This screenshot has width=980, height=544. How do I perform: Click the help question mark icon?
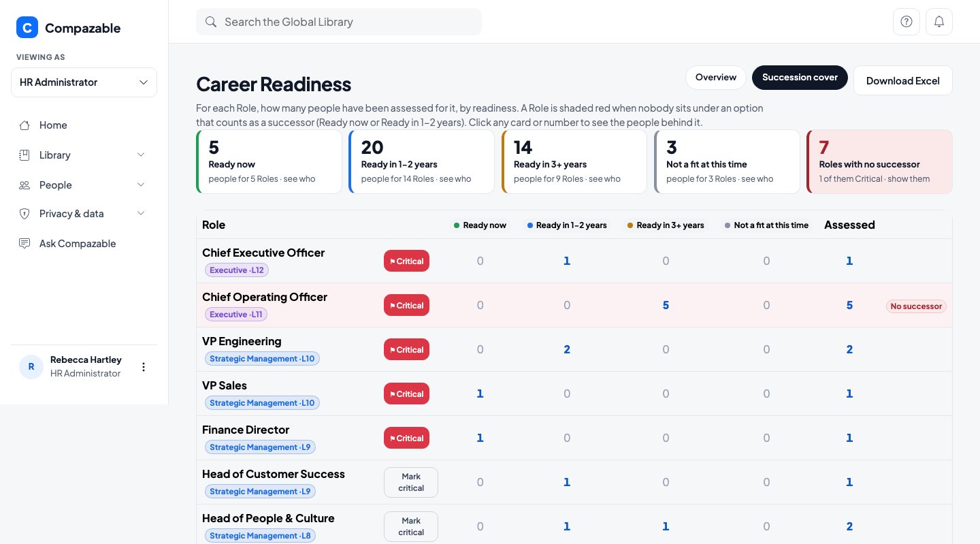(x=906, y=22)
